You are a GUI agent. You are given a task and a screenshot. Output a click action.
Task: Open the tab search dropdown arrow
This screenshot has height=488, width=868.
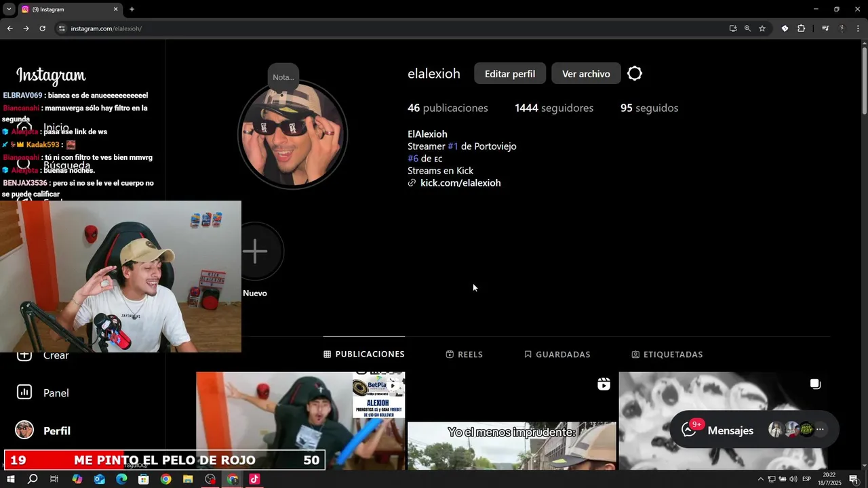pos(9,9)
